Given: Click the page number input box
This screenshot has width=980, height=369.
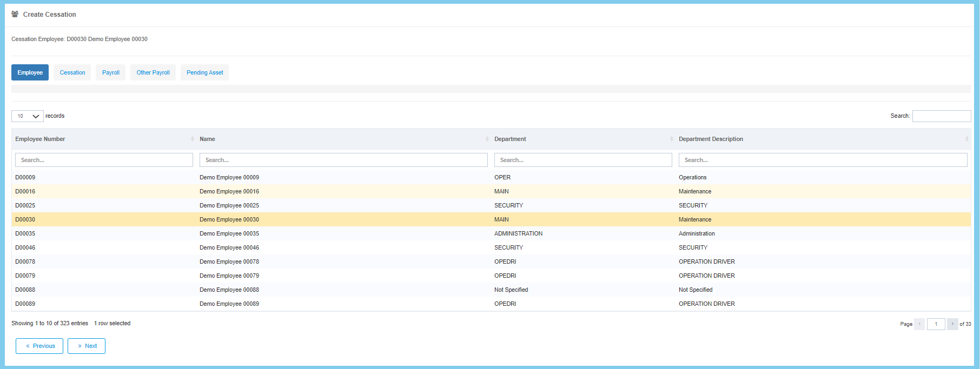Looking at the screenshot, I should (x=936, y=324).
